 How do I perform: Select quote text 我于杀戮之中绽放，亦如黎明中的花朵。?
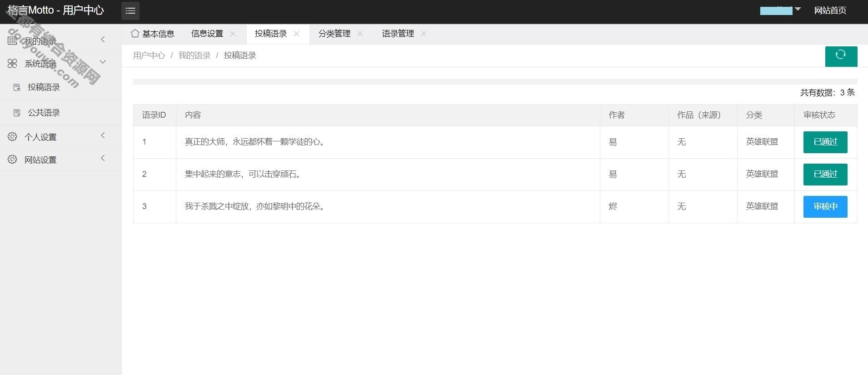point(256,206)
